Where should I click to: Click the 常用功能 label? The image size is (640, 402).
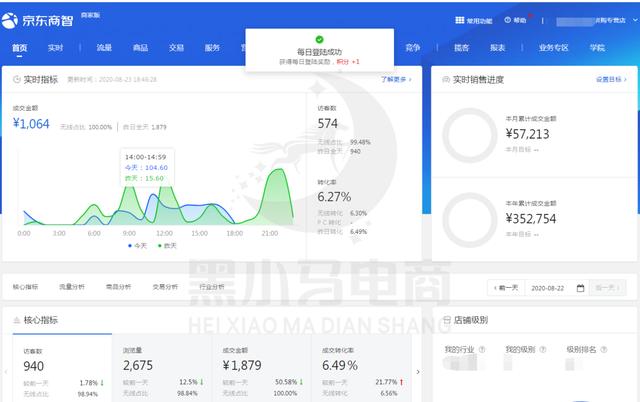(x=480, y=21)
